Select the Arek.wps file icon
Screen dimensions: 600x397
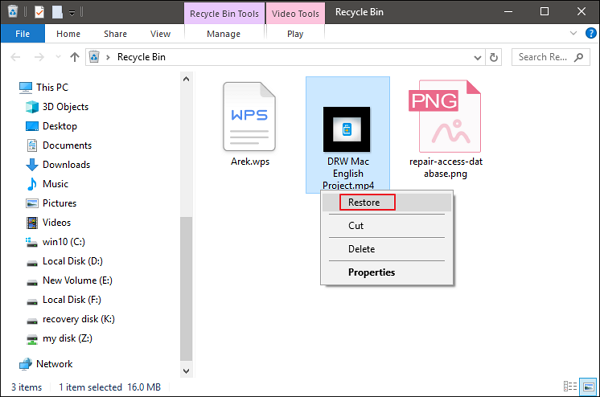point(249,117)
